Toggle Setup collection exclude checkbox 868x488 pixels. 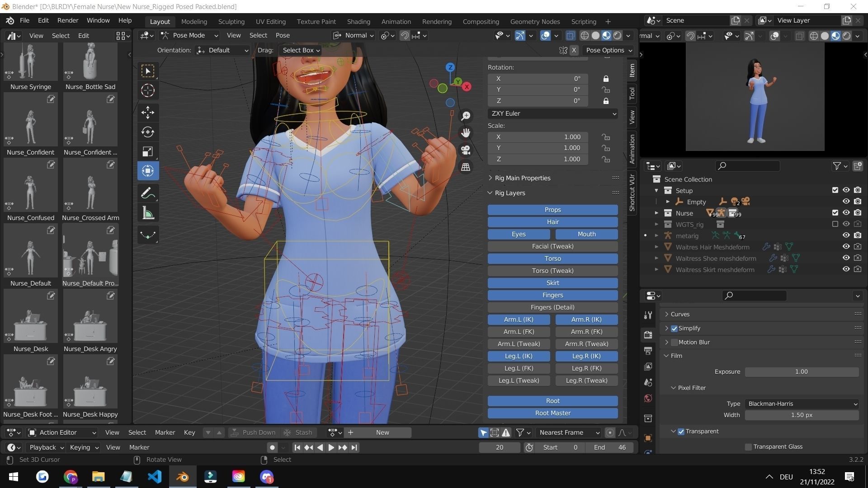tap(835, 190)
